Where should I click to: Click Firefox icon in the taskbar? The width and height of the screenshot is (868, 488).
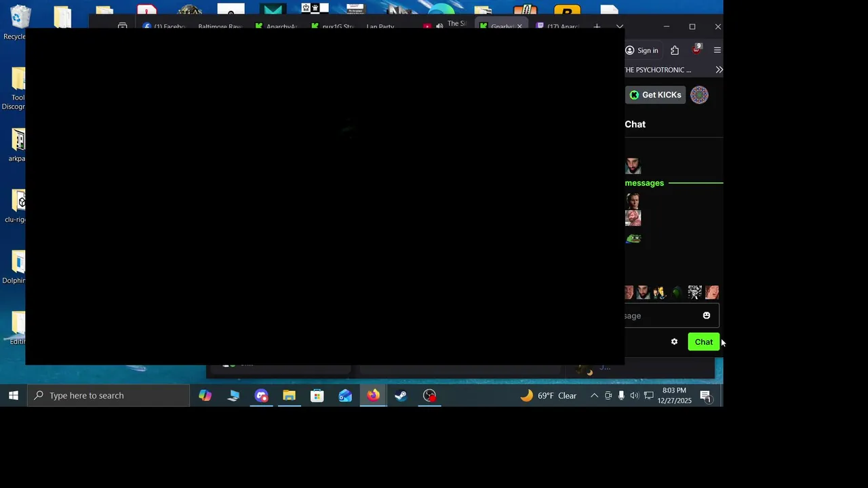(373, 395)
